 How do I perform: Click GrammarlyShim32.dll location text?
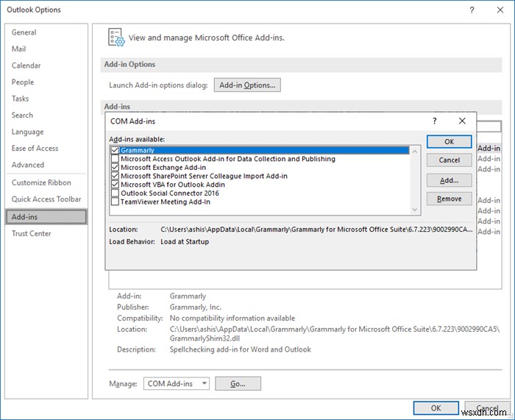(205, 338)
